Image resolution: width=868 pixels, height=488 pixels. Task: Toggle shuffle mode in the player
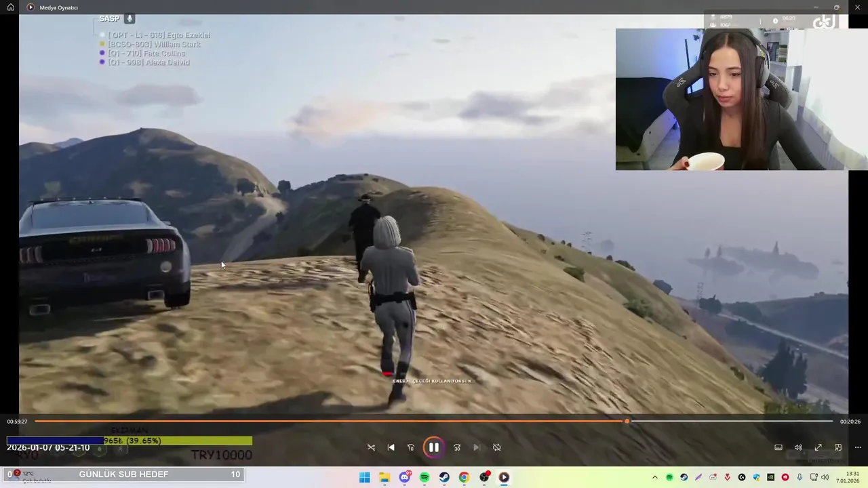click(371, 447)
